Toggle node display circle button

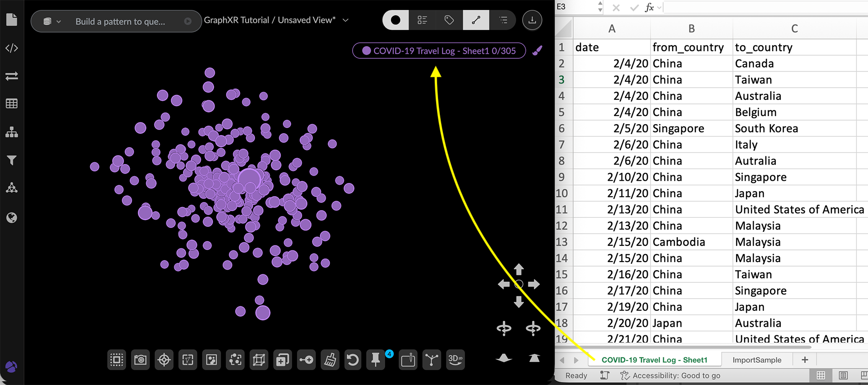click(x=396, y=20)
